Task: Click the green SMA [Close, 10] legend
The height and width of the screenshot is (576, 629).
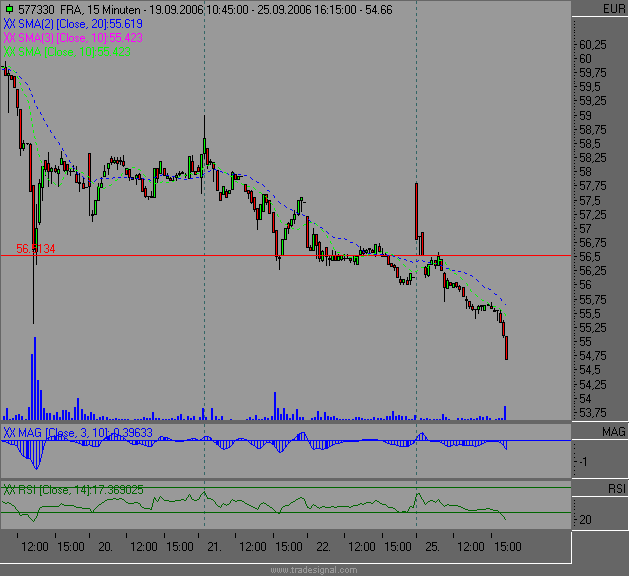Action: tap(67, 52)
